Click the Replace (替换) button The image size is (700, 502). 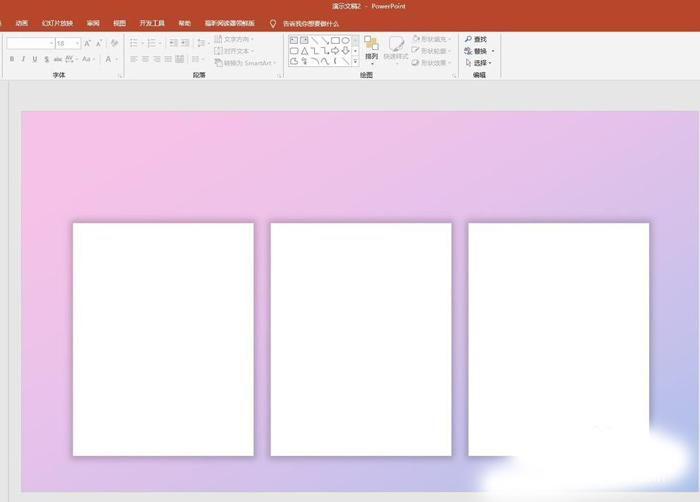[479, 51]
